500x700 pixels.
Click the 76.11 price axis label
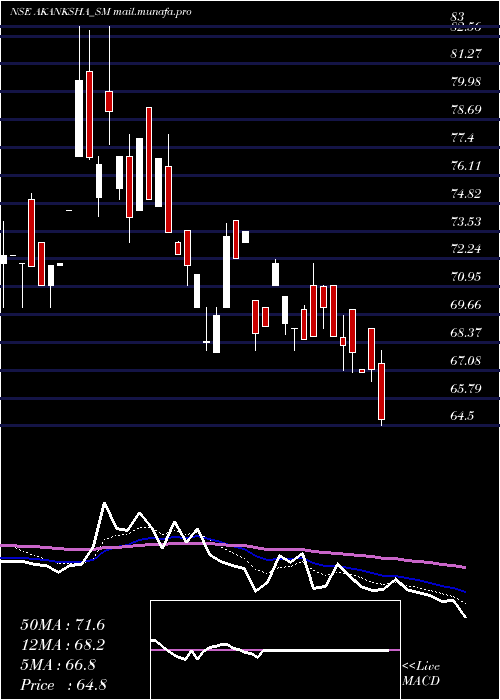(x=467, y=166)
